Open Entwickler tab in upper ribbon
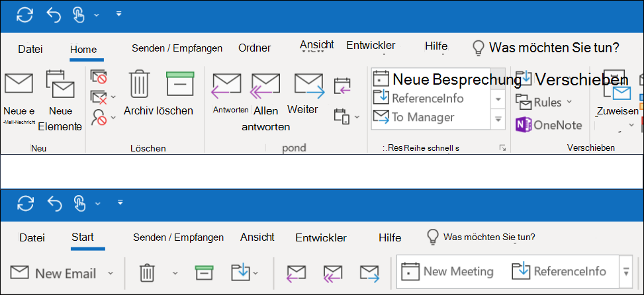Screen dimensions: 644x295 coord(371,45)
